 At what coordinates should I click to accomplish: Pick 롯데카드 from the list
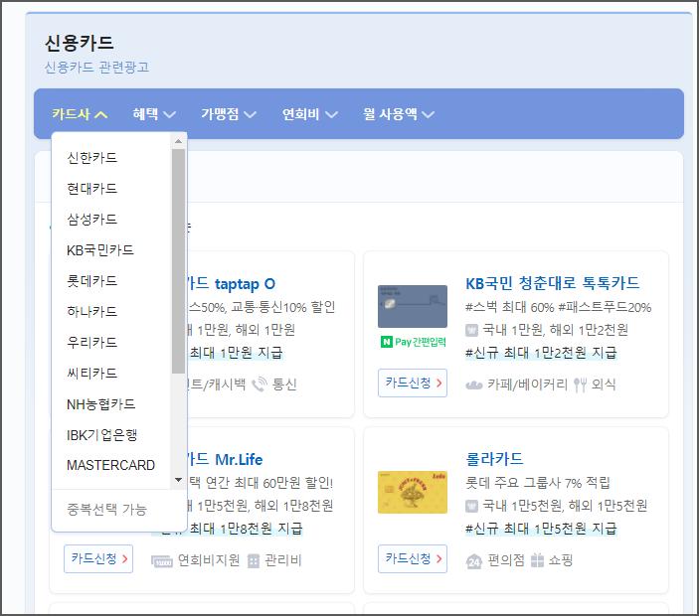click(x=91, y=280)
